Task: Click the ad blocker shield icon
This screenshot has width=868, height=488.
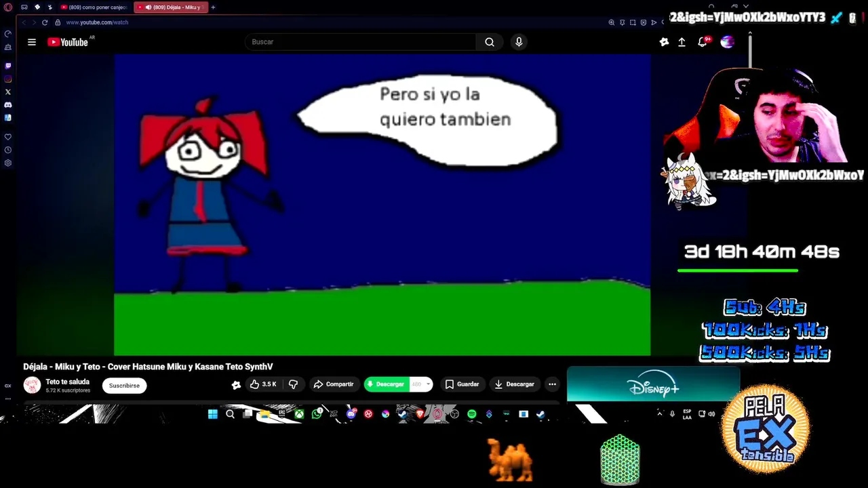Action: pos(643,22)
